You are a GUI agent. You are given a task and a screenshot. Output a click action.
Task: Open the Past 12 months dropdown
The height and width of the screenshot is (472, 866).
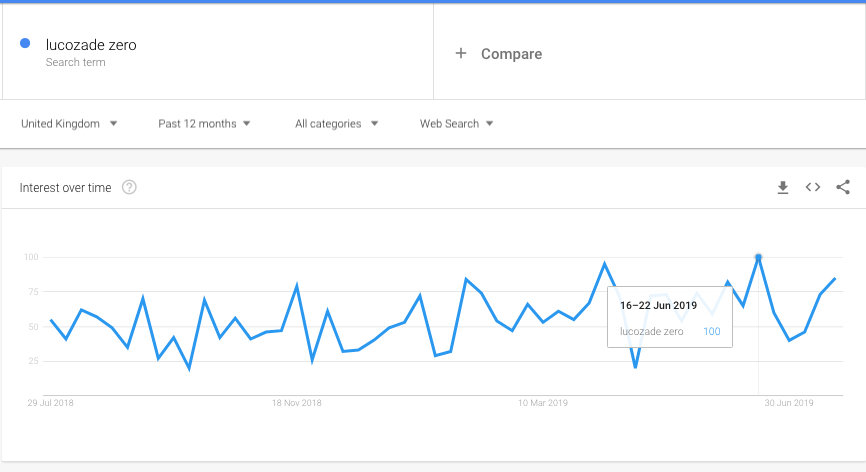coord(204,124)
